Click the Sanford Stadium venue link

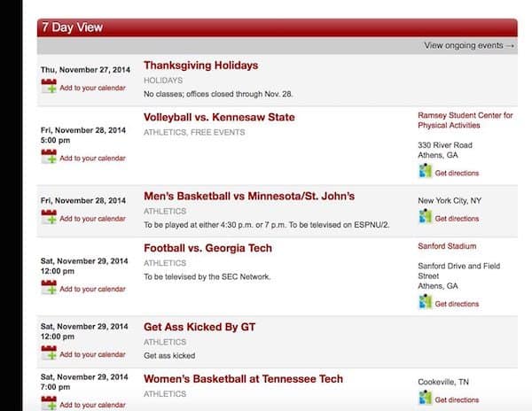tap(447, 246)
